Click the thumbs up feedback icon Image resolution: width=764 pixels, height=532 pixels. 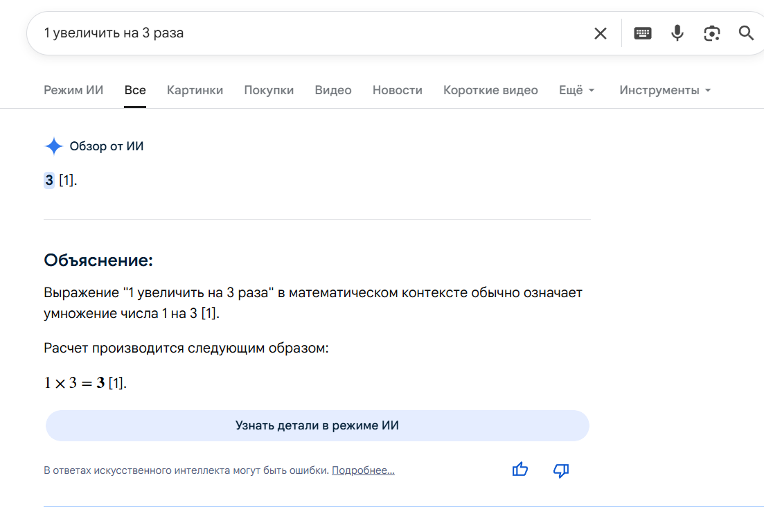519,470
